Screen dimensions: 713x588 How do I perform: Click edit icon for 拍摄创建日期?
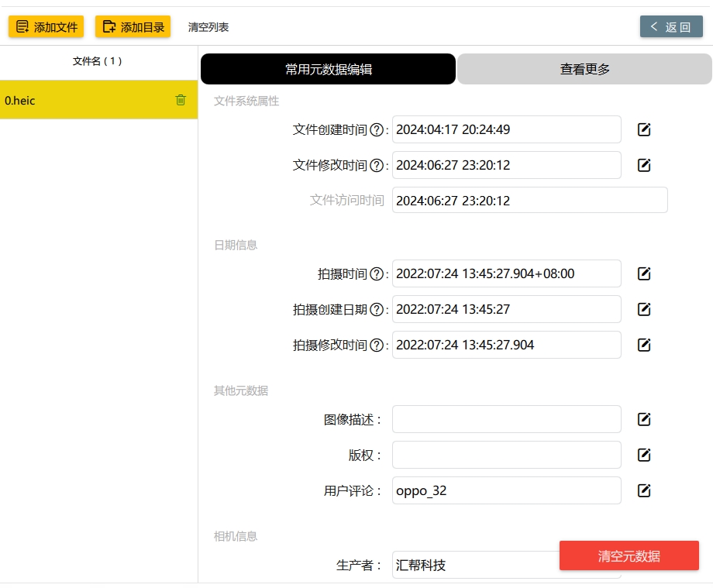click(644, 309)
